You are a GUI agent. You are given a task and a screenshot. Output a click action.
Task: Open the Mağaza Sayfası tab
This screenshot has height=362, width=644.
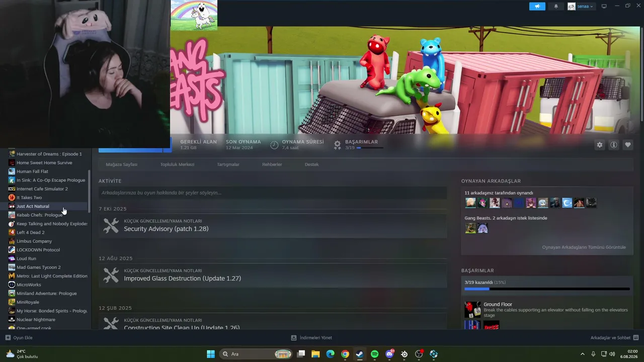[x=122, y=164]
